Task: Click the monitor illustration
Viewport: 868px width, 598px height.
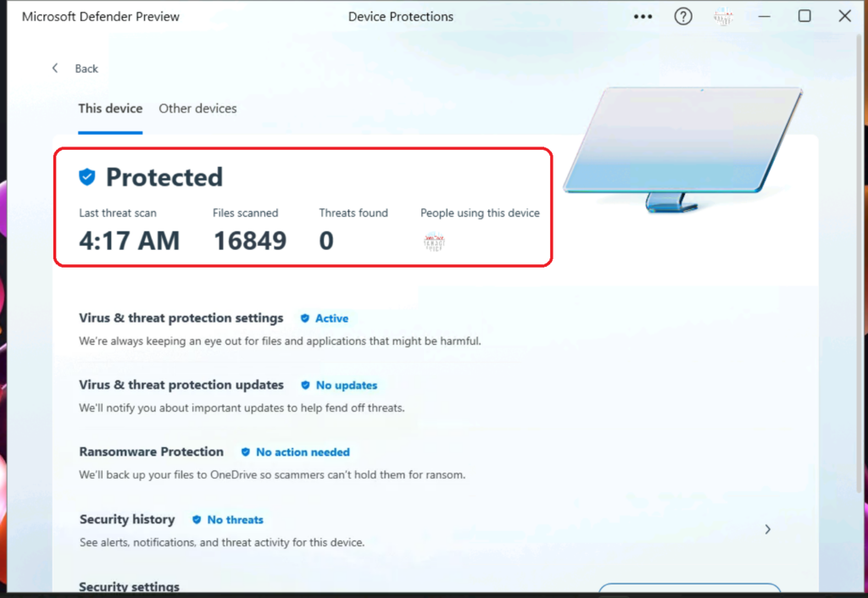Action: pos(683,149)
